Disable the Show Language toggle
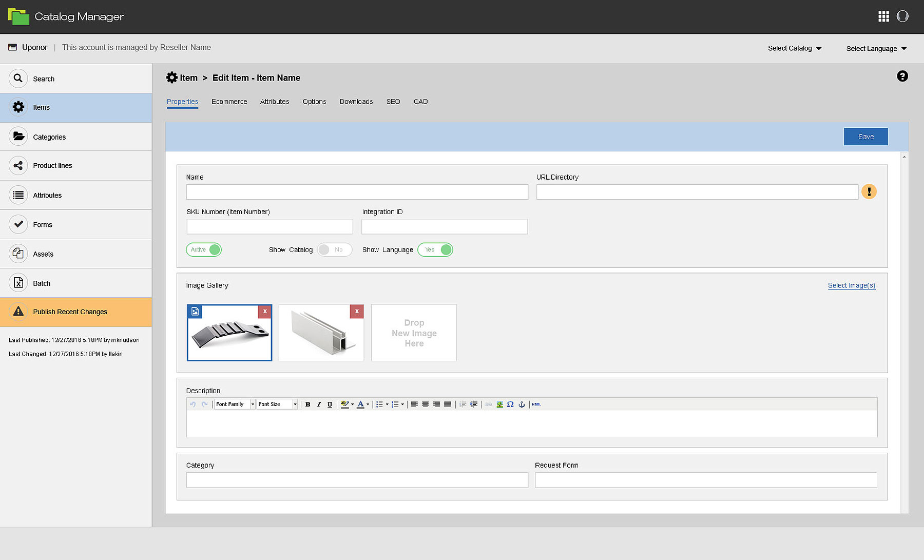Screen dimensions: 924x560 click(x=435, y=249)
